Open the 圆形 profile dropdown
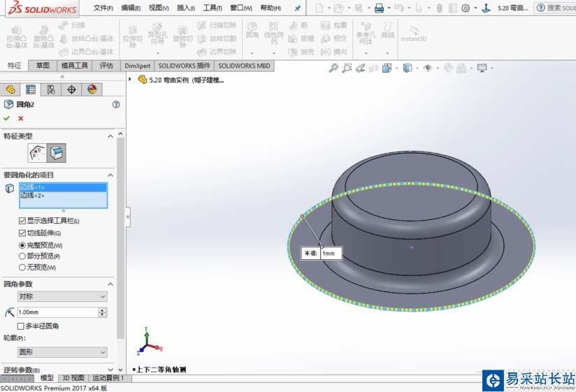The image size is (576, 392). (x=62, y=353)
